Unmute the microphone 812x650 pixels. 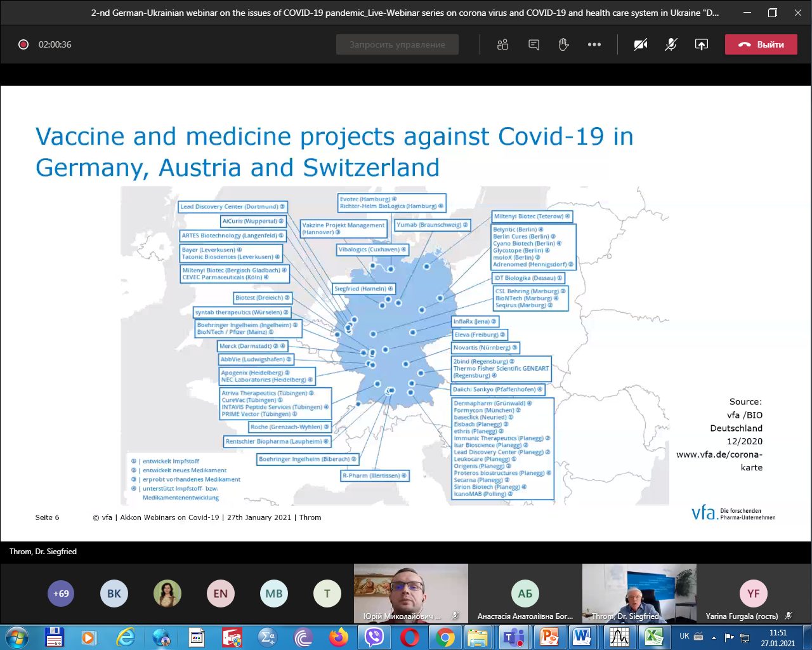pos(671,44)
